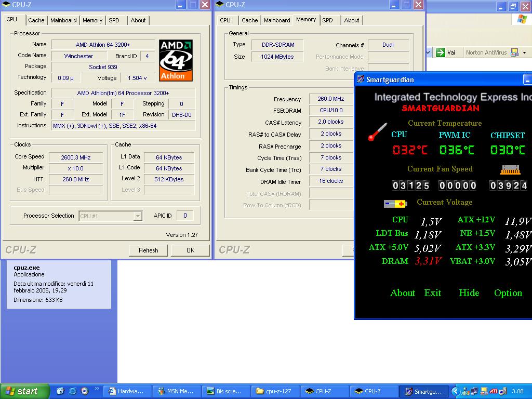Image resolution: width=532 pixels, height=399 pixels.
Task: Click the PWM IC temperature reading '036°C'
Action: click(x=456, y=150)
